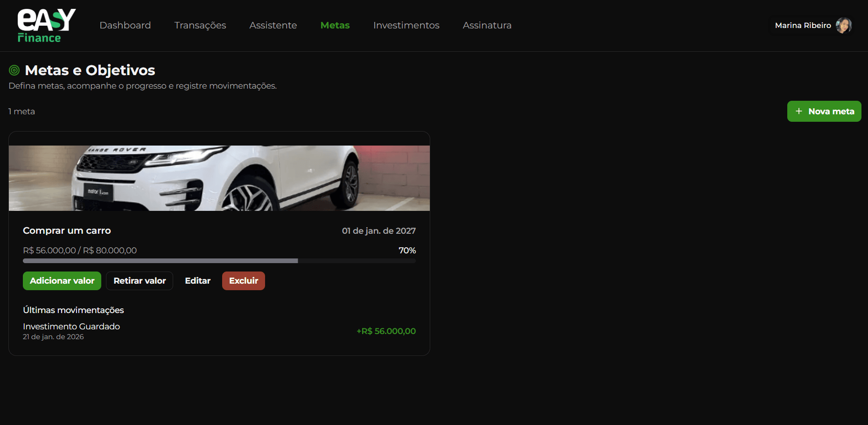Open the Marina Ribeiro user name
This screenshot has width=868, height=425.
[x=803, y=26]
